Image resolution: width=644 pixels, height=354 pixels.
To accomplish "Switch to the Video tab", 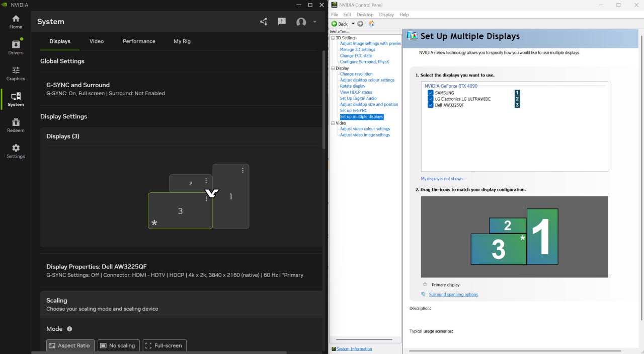I will (97, 41).
